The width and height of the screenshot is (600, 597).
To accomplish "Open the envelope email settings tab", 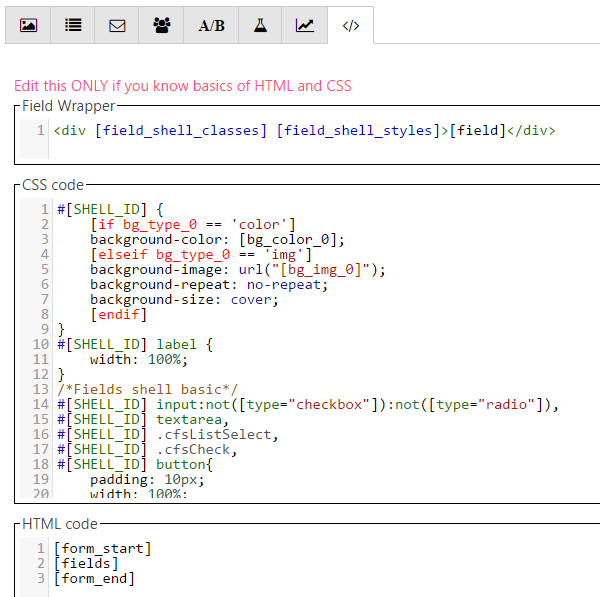I will click(117, 25).
